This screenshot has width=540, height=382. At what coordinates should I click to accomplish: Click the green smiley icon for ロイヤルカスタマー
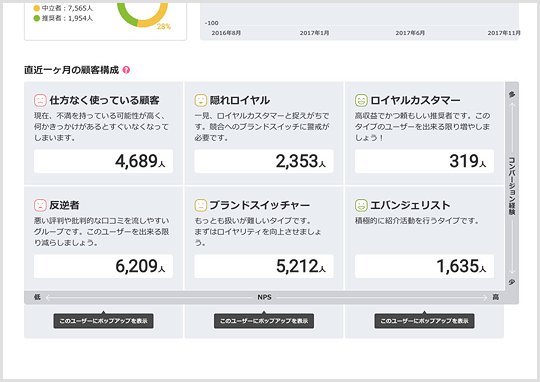361,100
